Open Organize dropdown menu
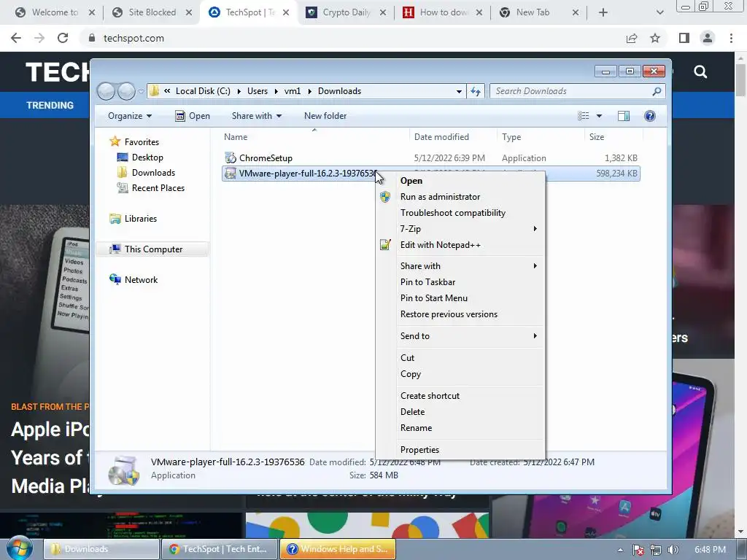The image size is (747, 560). 130,116
